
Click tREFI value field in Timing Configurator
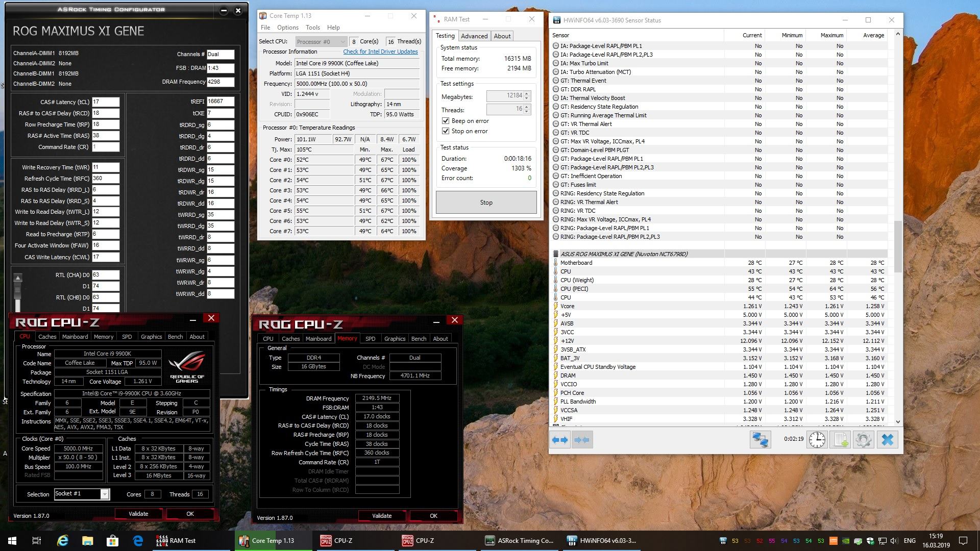coord(220,101)
